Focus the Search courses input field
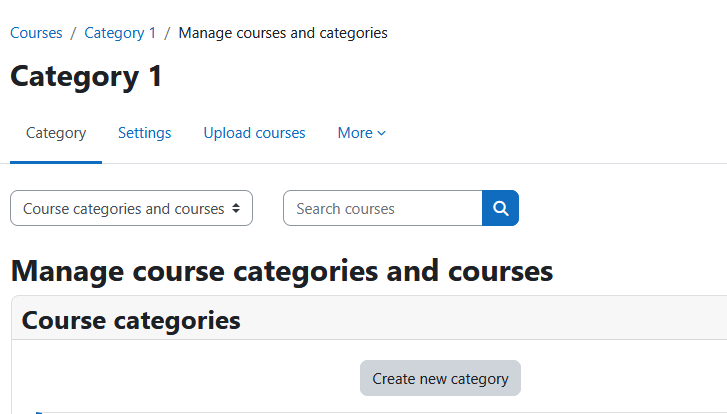This screenshot has height=414, width=727. click(383, 208)
